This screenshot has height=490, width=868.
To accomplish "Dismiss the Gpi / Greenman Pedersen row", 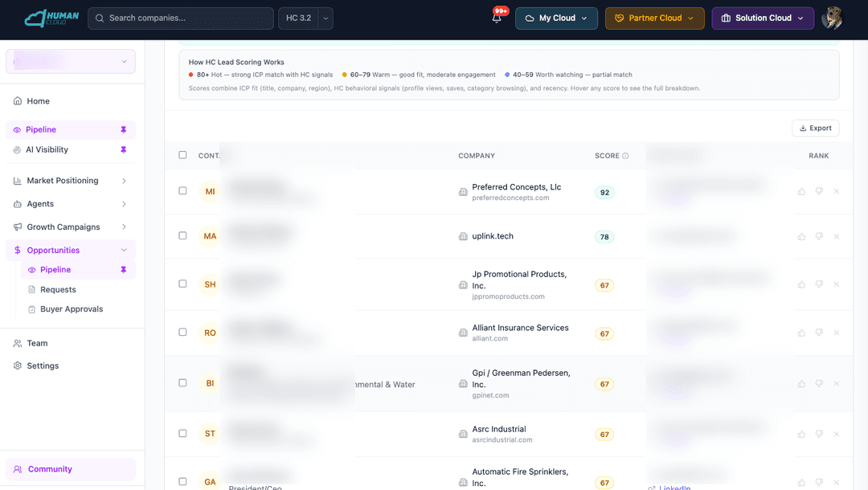I will click(837, 384).
